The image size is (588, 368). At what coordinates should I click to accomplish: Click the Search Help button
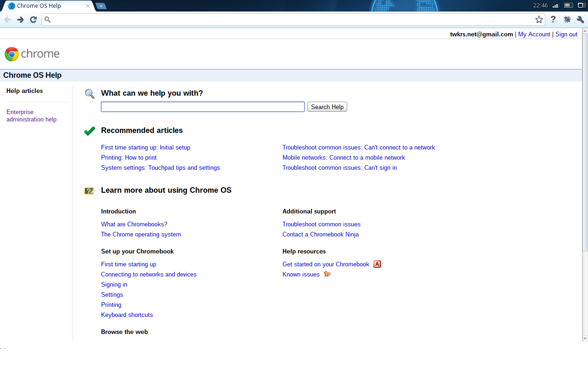[327, 107]
